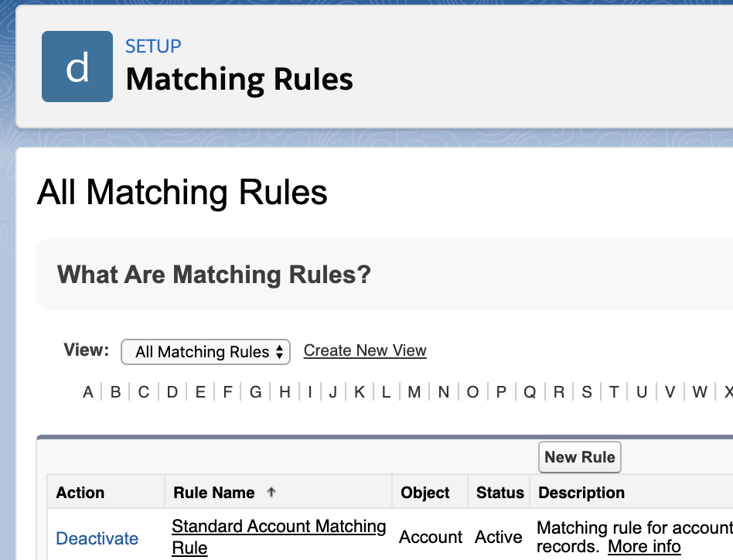Image resolution: width=733 pixels, height=560 pixels.
Task: Sort by the Status column header
Action: tap(500, 493)
